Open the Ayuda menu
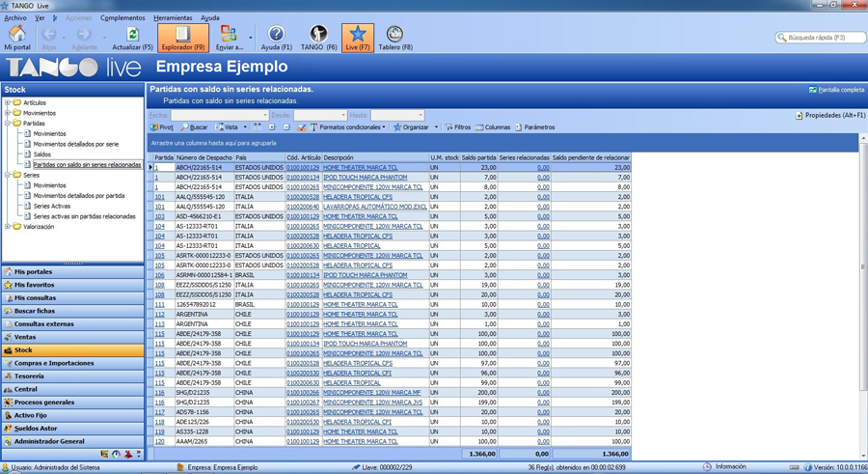868x474 pixels. tap(210, 17)
